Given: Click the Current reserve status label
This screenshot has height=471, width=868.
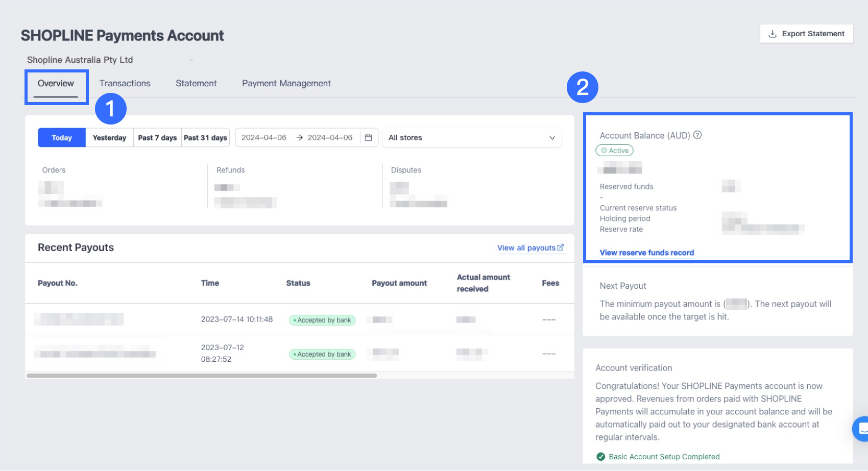Looking at the screenshot, I should click(x=638, y=208).
